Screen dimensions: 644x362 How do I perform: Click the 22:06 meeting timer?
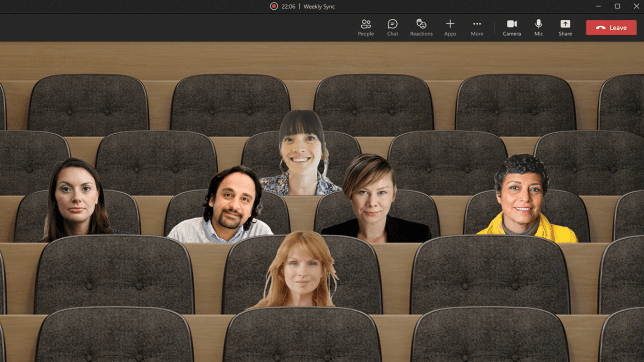point(288,6)
